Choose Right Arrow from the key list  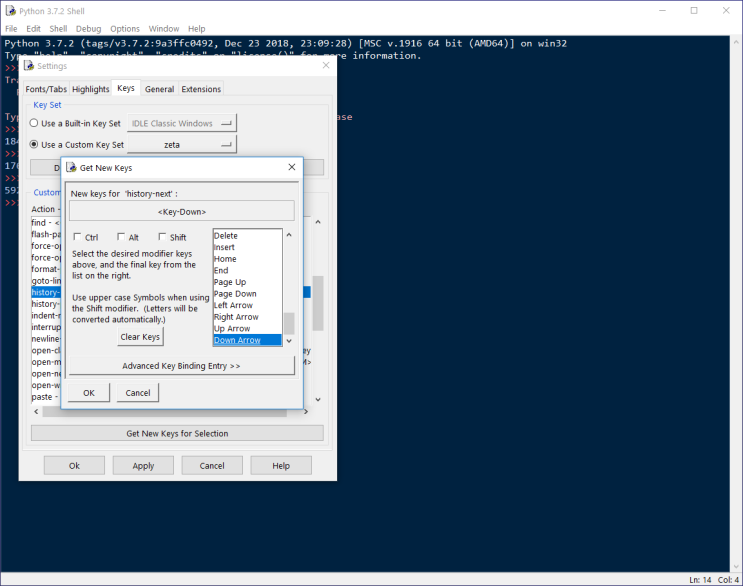coord(236,317)
